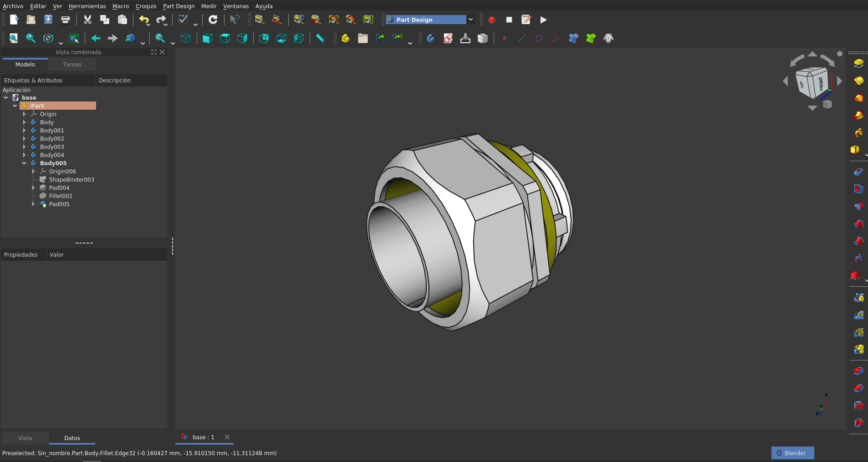Click the Fit all view icon
The height and width of the screenshot is (462, 868).
[x=14, y=39]
